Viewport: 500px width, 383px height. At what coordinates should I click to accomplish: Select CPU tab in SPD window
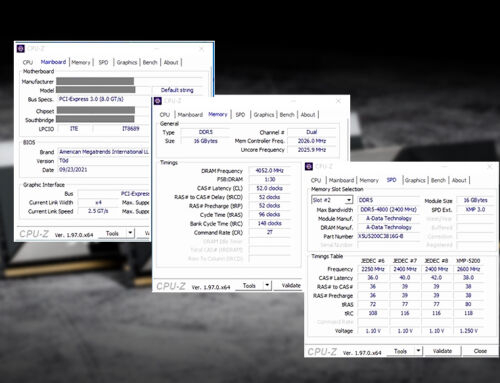[x=316, y=180]
